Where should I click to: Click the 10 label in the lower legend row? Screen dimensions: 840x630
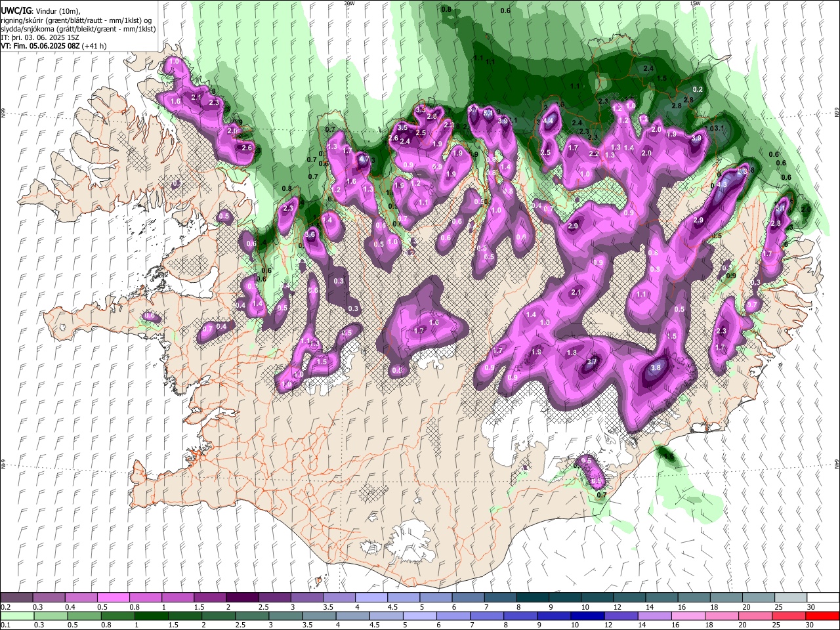tap(575, 625)
